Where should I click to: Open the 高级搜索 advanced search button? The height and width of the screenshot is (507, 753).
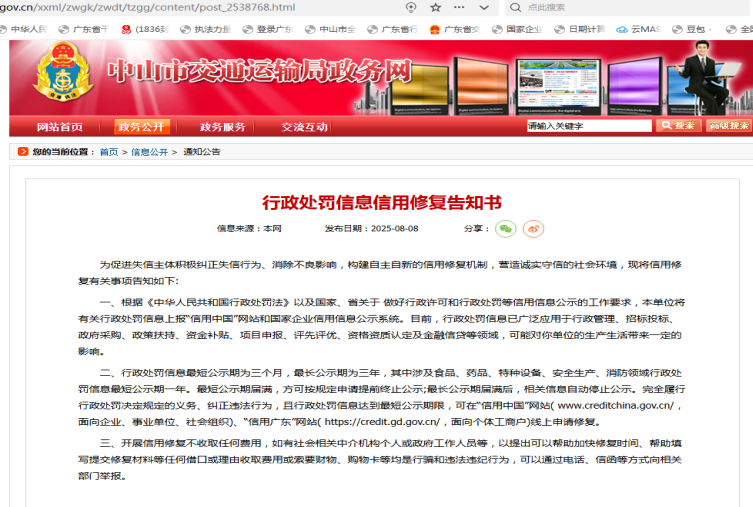729,126
